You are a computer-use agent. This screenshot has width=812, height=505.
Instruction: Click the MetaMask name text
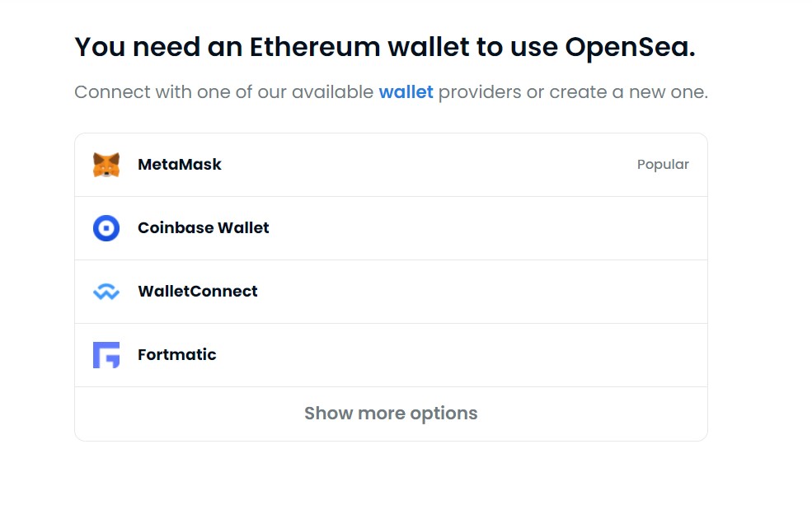click(x=180, y=164)
